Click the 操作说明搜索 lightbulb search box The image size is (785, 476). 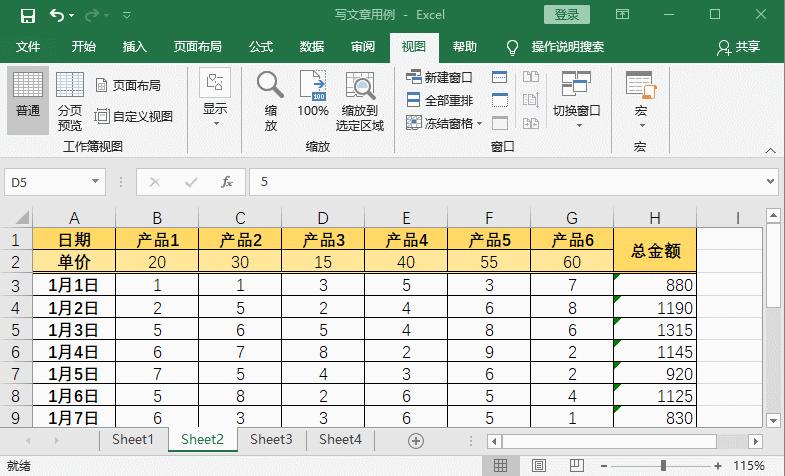point(556,47)
